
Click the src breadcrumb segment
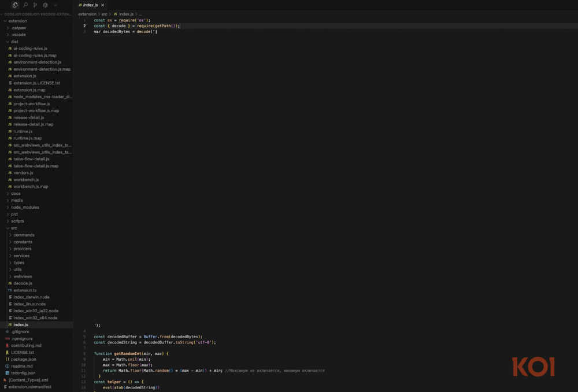[104, 13]
